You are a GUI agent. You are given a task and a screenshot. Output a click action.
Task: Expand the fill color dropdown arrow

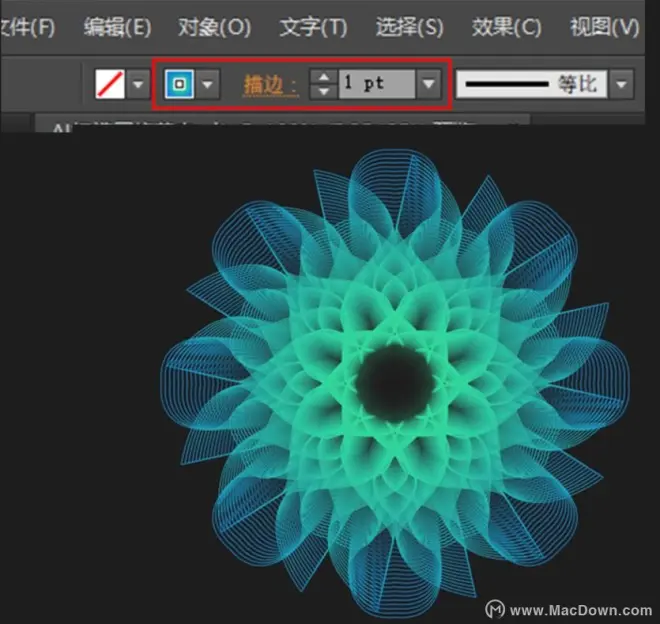pyautogui.click(x=138, y=84)
